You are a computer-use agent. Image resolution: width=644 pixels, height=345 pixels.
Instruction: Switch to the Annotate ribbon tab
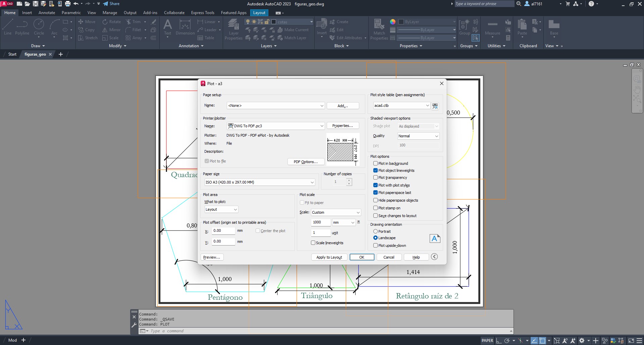(x=47, y=13)
